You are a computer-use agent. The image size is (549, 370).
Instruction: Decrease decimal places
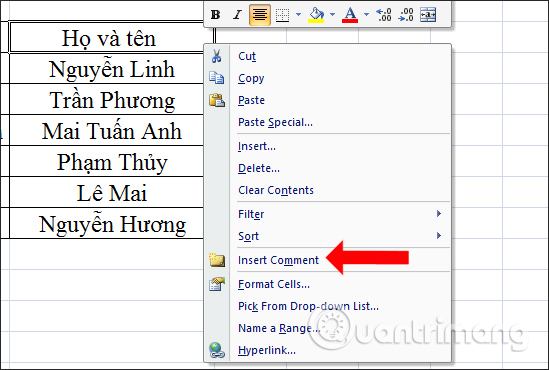pyautogui.click(x=406, y=15)
